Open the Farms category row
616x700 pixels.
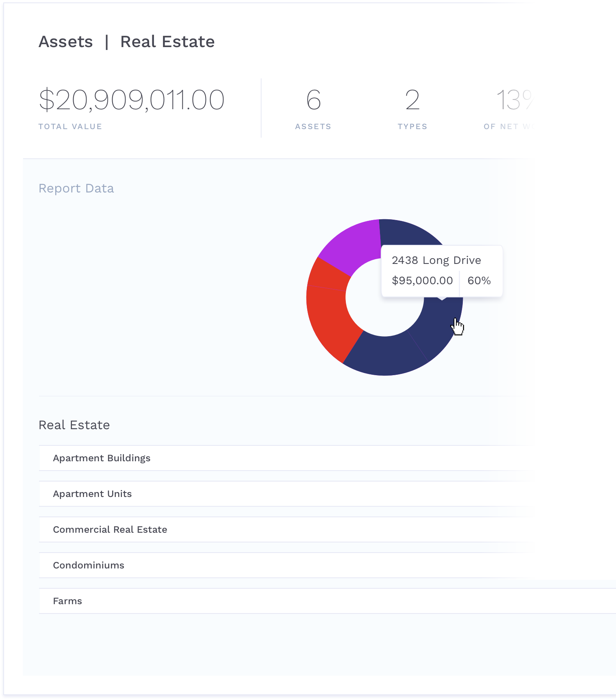click(x=328, y=601)
